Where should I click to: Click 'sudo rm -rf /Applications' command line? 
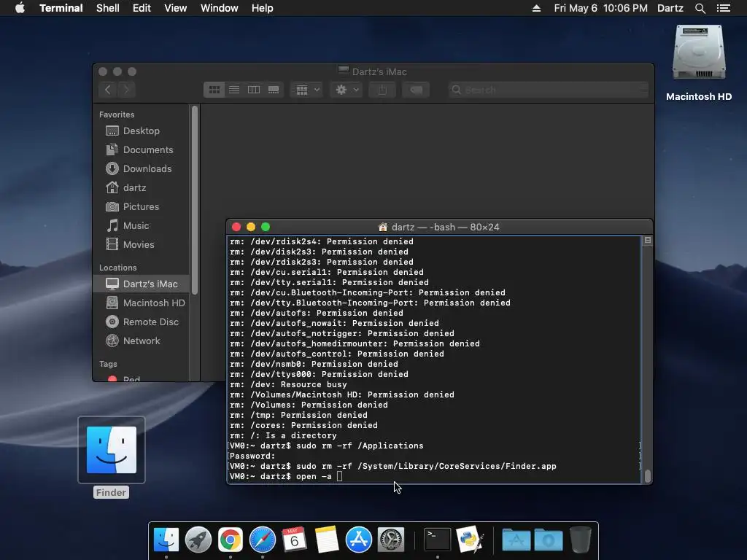point(326,446)
